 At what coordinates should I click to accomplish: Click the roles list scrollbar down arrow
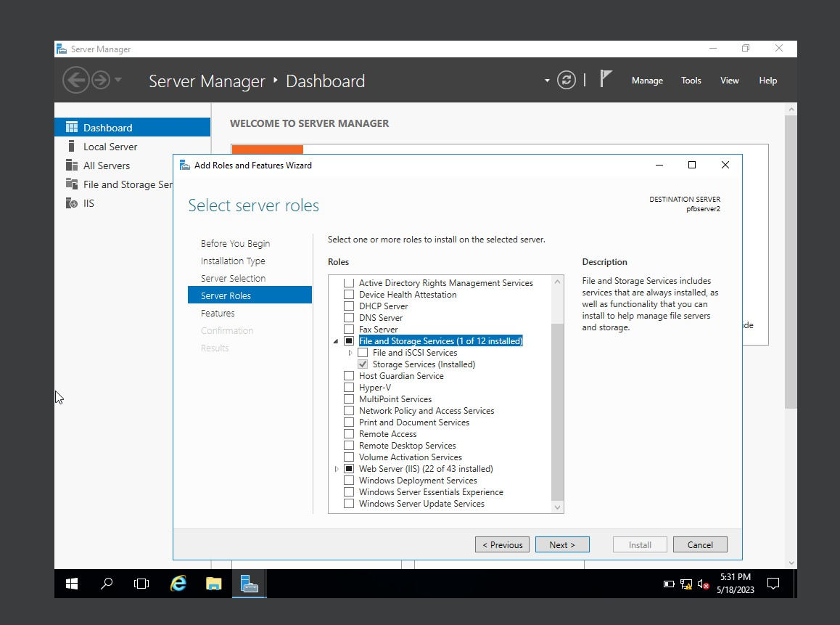(557, 506)
